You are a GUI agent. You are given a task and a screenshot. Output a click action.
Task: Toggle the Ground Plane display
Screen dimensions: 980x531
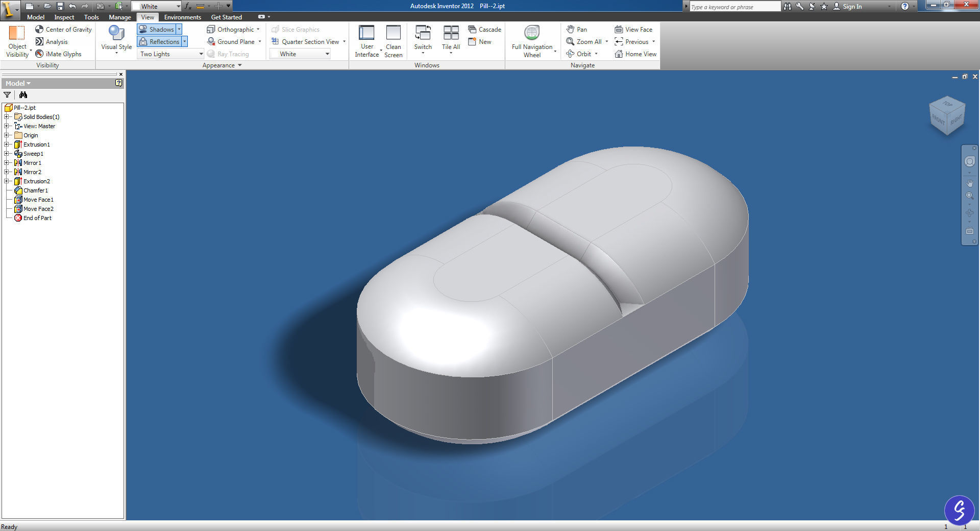[x=231, y=42]
